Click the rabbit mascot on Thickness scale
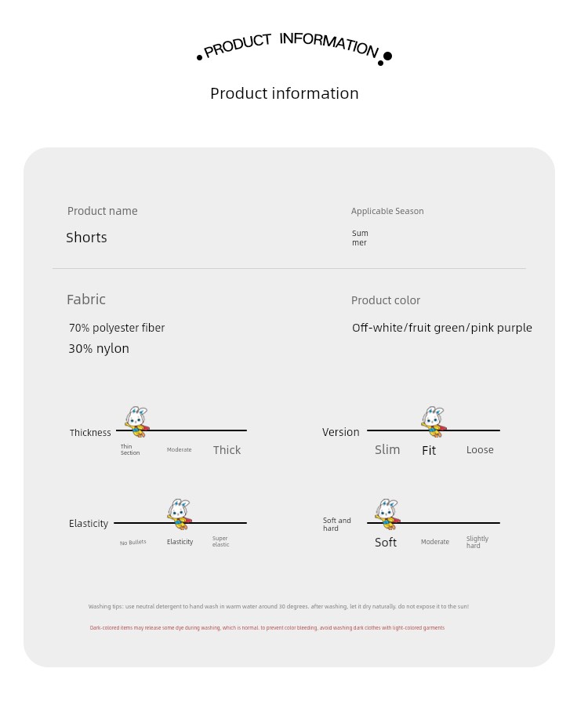Viewport: 588px width, 701px height. pos(136,422)
